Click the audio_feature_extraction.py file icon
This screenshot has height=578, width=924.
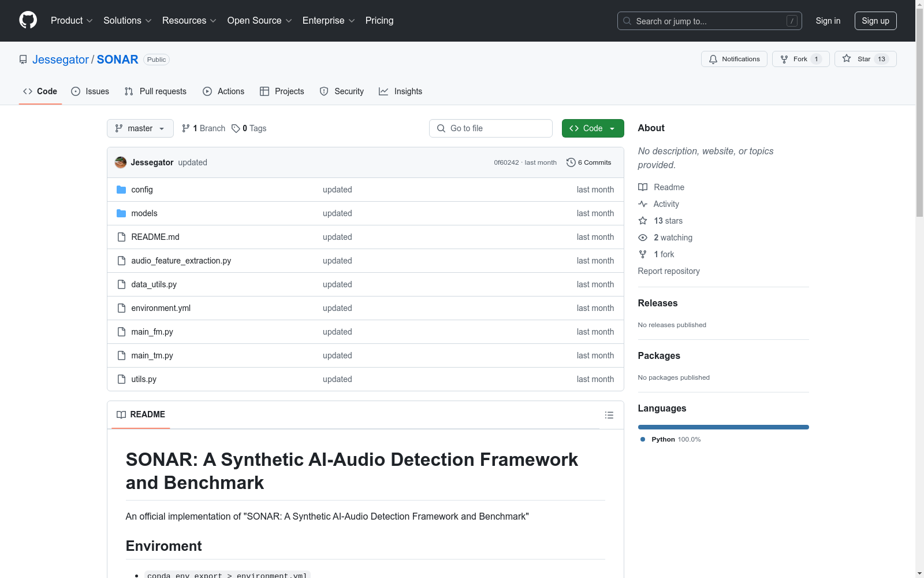coord(121,261)
